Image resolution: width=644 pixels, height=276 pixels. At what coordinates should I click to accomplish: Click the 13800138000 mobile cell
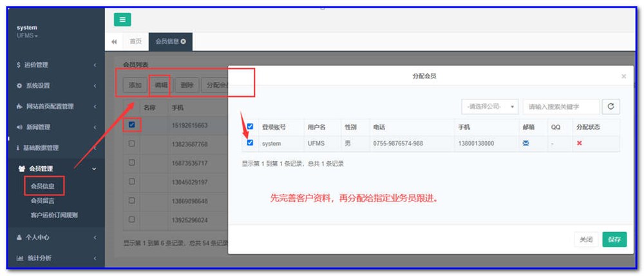click(476, 144)
